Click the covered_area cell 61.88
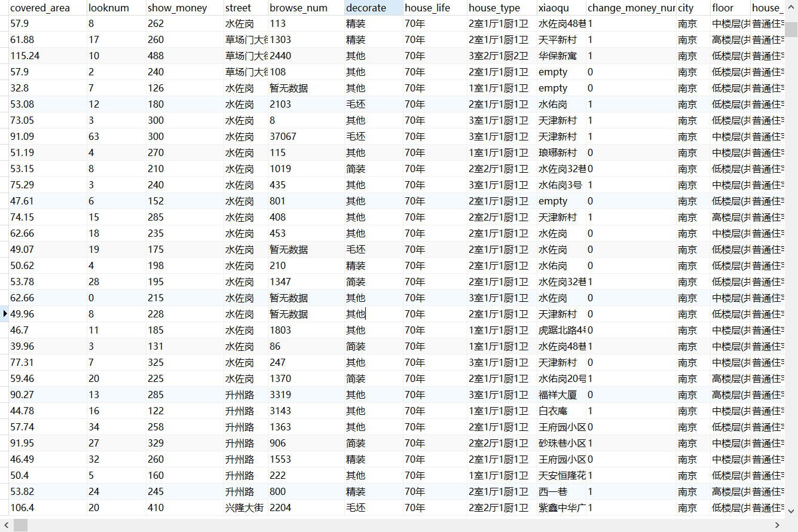This screenshot has height=532, width=798. [x=48, y=39]
